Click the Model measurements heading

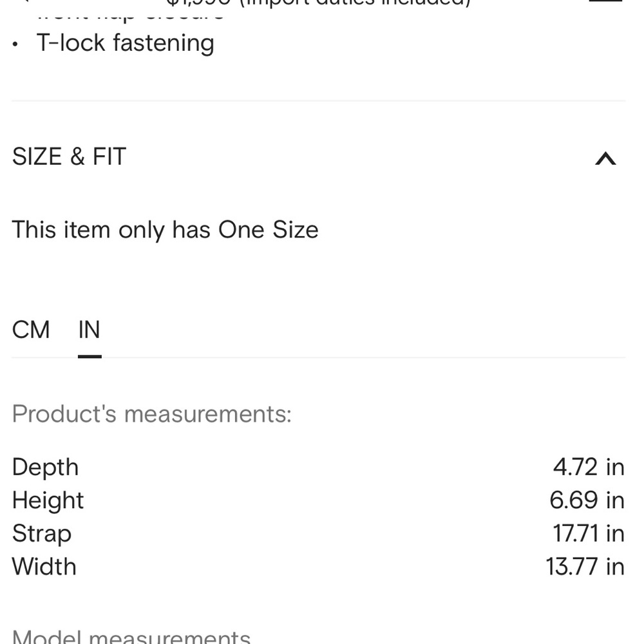coord(131,636)
